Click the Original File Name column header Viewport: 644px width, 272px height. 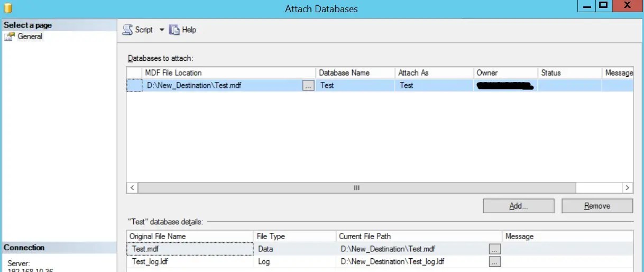[x=190, y=236]
